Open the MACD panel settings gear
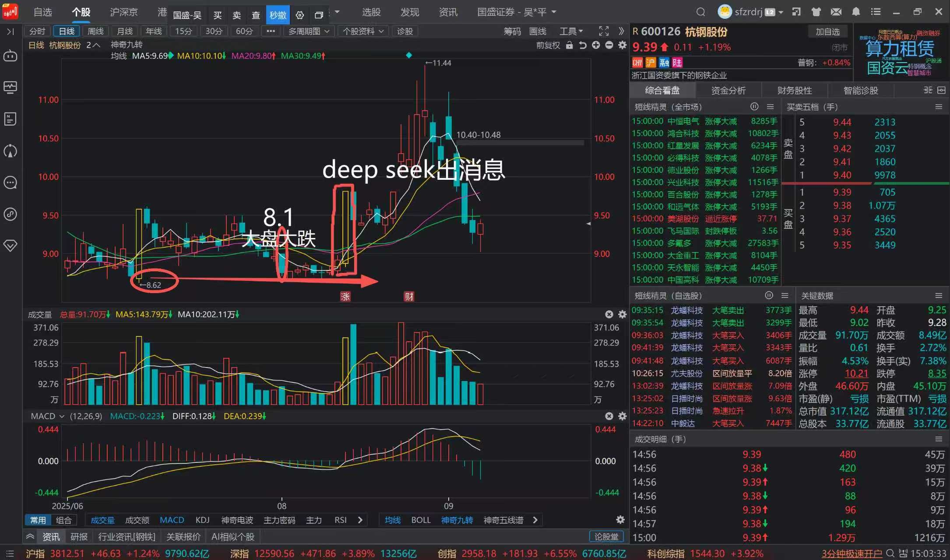The height and width of the screenshot is (560, 950). [622, 416]
